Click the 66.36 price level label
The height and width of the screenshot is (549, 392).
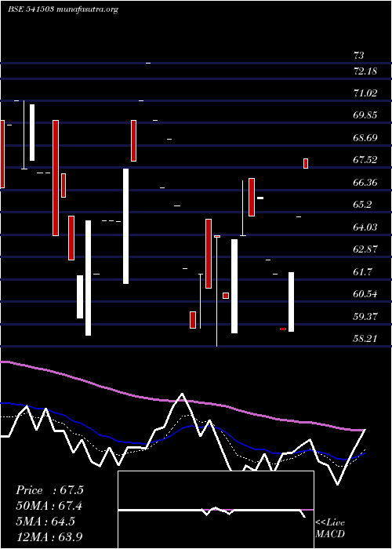(x=365, y=182)
